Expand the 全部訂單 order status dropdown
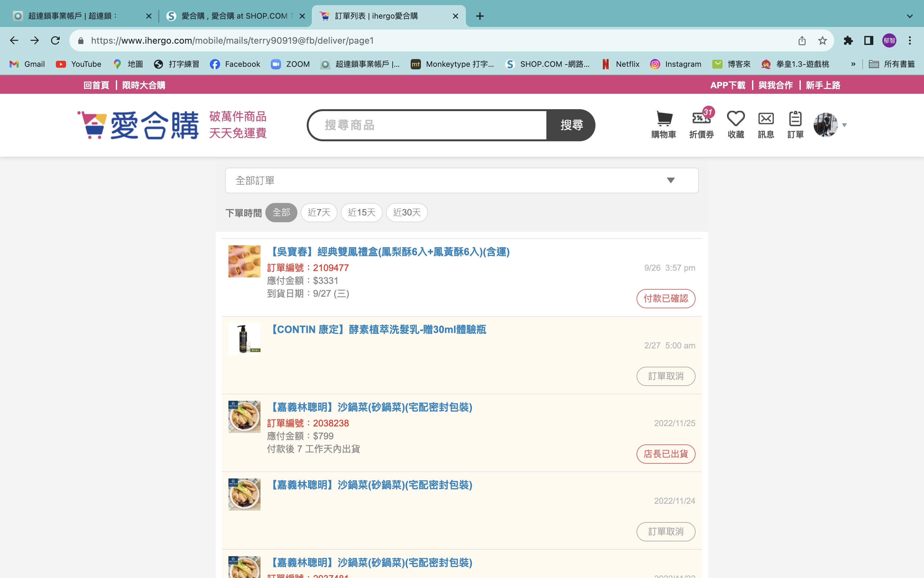This screenshot has height=578, width=924. pyautogui.click(x=462, y=180)
